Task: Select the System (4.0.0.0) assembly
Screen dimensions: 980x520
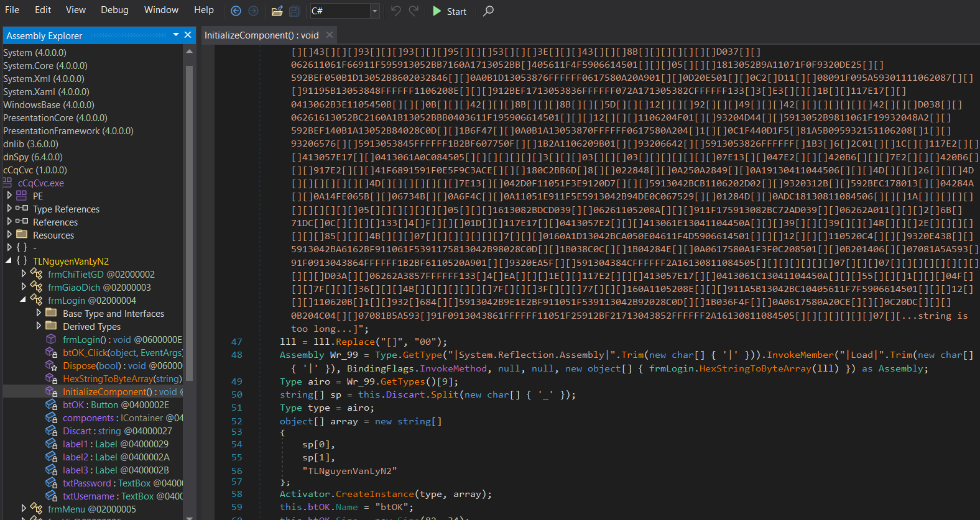Action: coord(35,53)
